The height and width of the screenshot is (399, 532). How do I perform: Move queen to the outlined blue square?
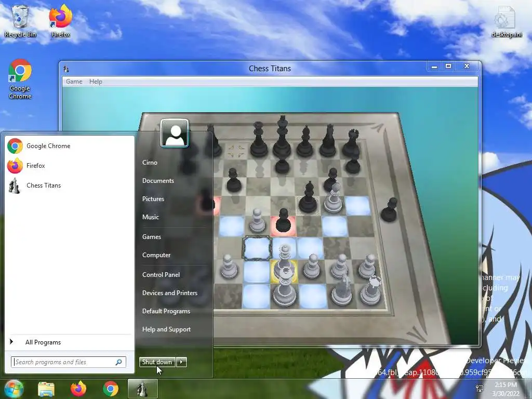tap(257, 248)
